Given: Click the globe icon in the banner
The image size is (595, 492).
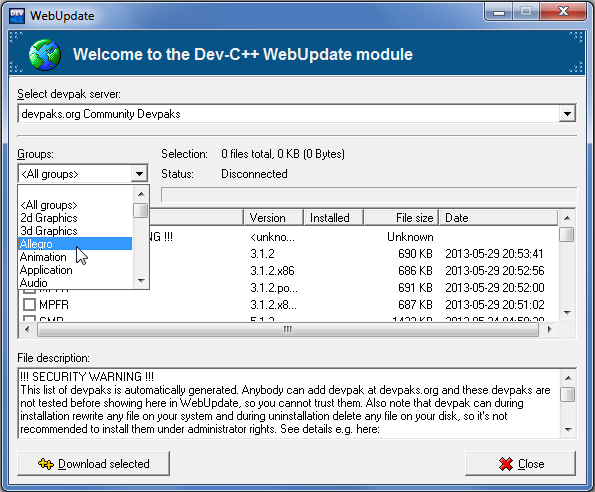Looking at the screenshot, I should [45, 55].
